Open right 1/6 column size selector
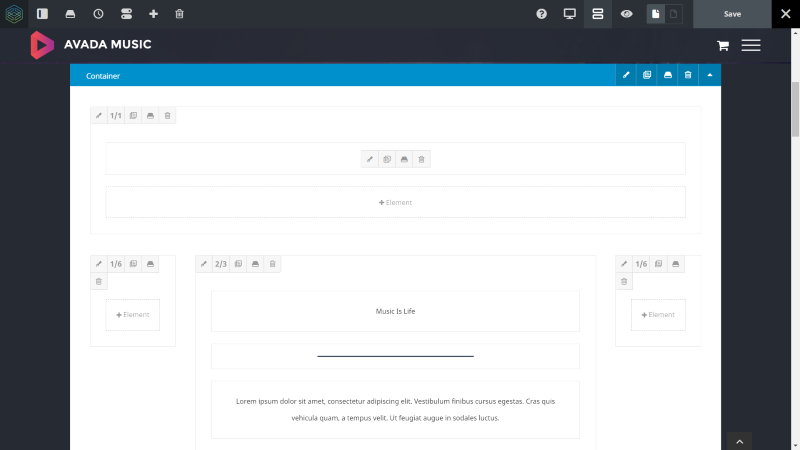The image size is (800, 450). [x=641, y=264]
